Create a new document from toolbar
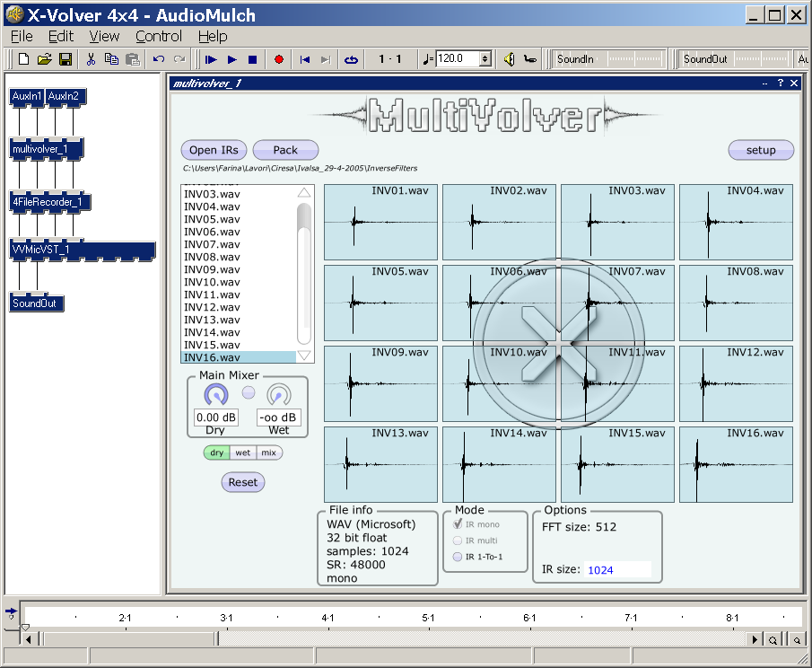This screenshot has height=668, width=812. [x=23, y=59]
